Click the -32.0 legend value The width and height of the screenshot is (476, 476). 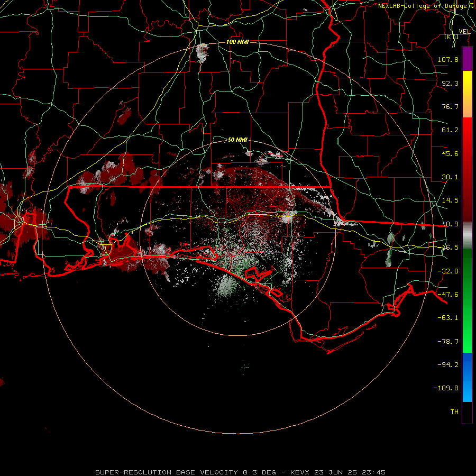point(448,271)
